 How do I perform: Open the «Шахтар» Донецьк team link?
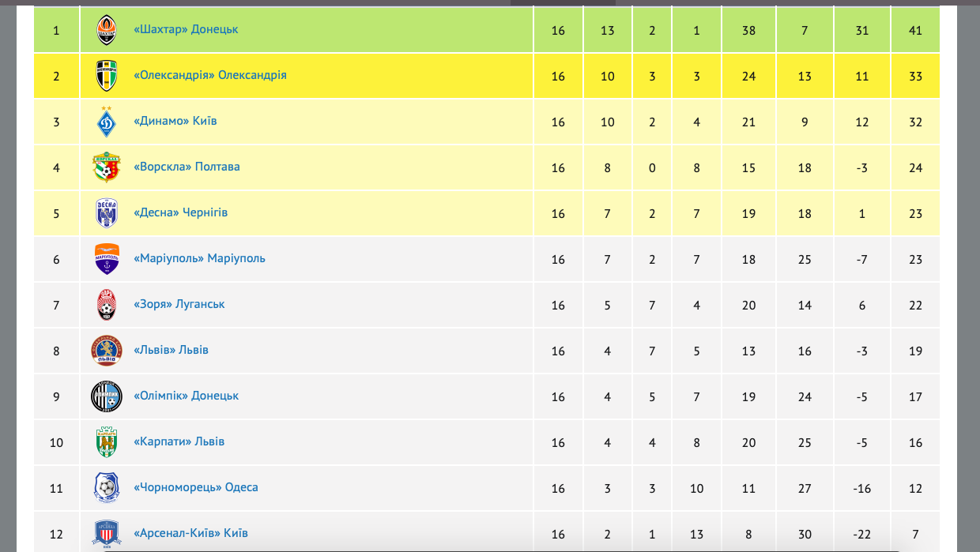(x=187, y=29)
